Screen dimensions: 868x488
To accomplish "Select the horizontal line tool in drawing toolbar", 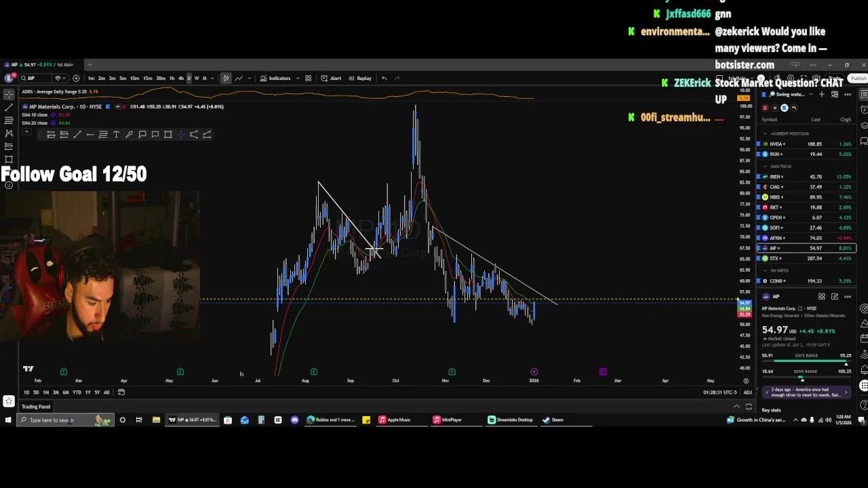I will [x=90, y=134].
